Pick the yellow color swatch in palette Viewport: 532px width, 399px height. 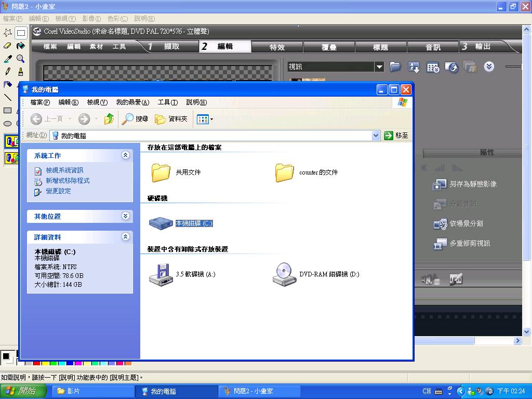(x=45, y=363)
